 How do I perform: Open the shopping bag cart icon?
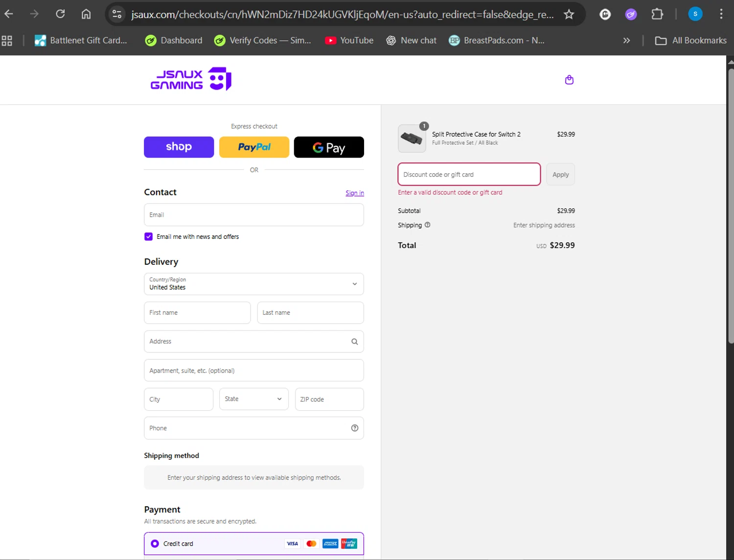[569, 80]
